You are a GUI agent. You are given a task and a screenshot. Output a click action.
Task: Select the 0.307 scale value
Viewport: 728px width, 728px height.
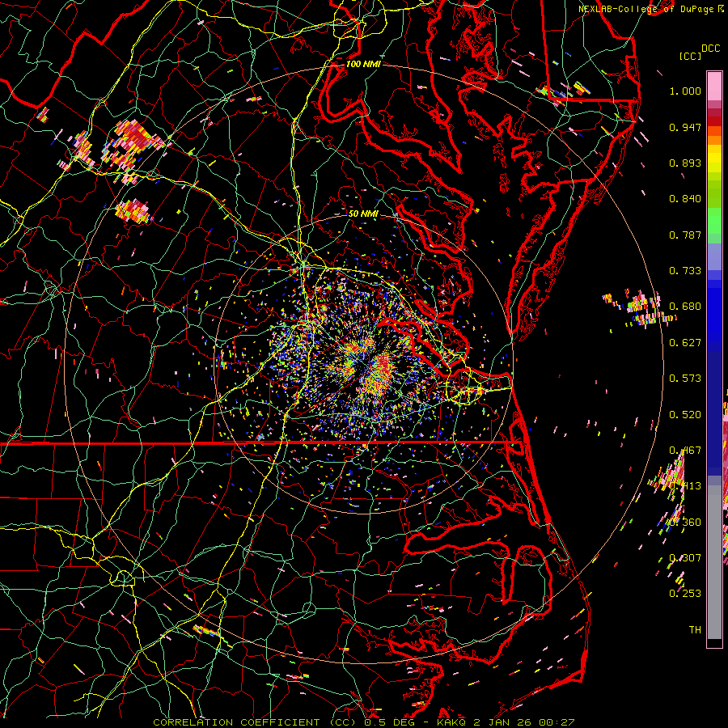685,558
